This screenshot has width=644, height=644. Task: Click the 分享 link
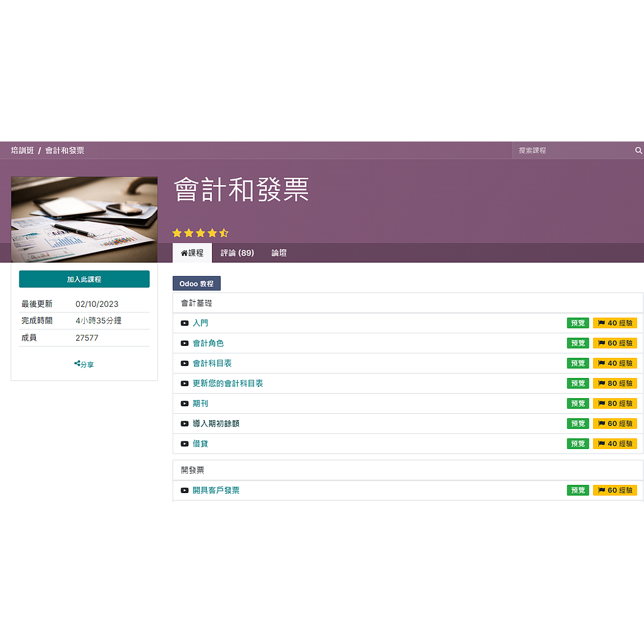[x=84, y=364]
